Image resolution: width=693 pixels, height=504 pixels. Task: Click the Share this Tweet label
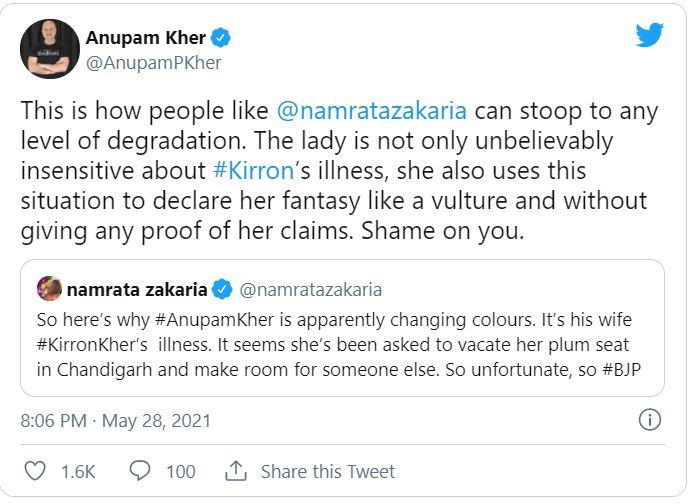click(x=328, y=471)
